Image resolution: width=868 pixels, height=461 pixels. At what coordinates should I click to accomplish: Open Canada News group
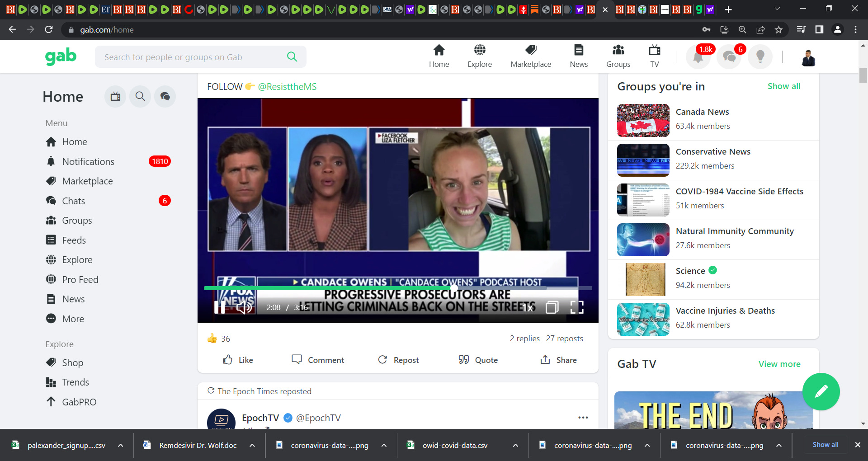(x=713, y=120)
